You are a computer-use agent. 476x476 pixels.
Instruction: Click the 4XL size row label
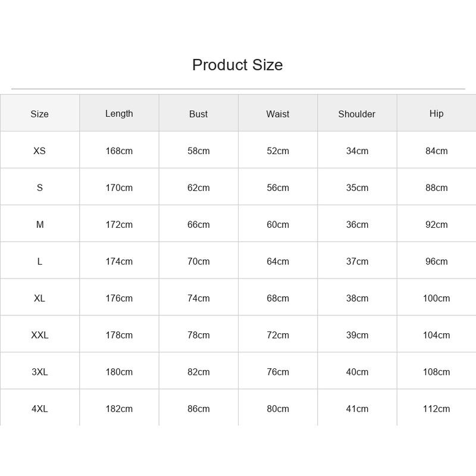point(39,409)
